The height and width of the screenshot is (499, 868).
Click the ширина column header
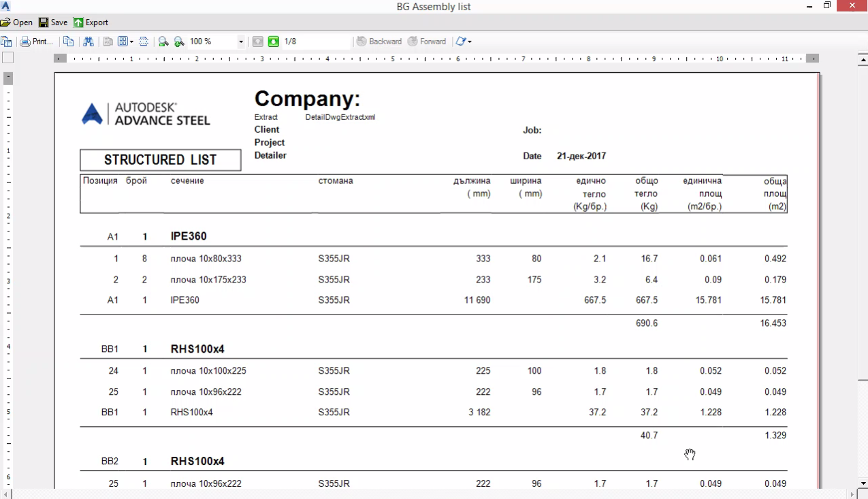coord(526,181)
